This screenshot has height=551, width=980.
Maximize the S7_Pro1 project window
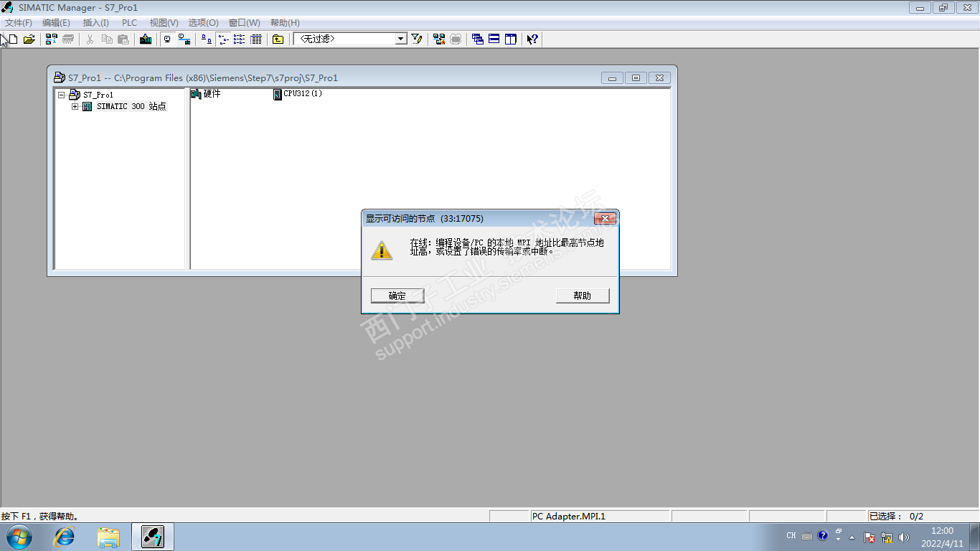click(x=636, y=77)
